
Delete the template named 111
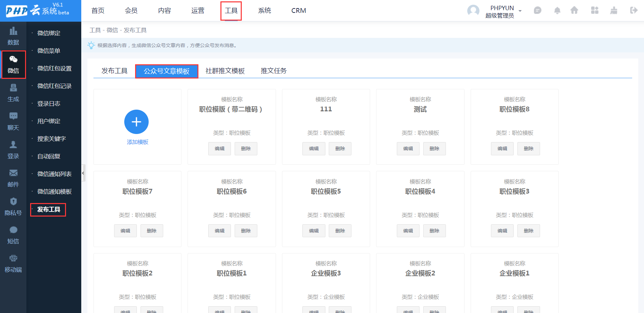click(x=340, y=149)
